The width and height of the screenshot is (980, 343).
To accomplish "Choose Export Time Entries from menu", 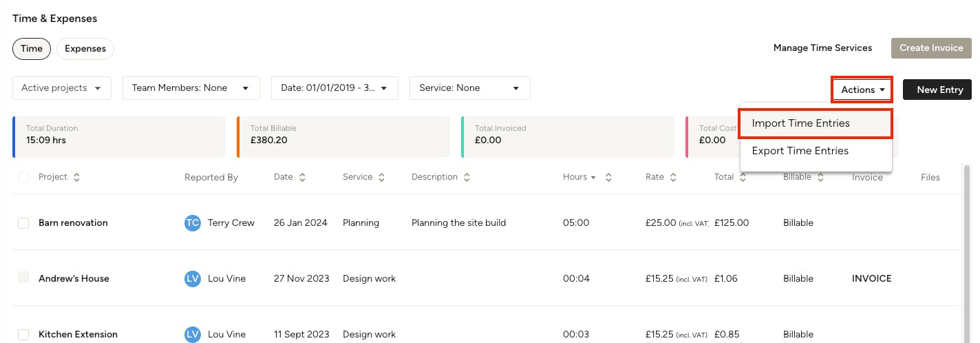I will (816, 151).
